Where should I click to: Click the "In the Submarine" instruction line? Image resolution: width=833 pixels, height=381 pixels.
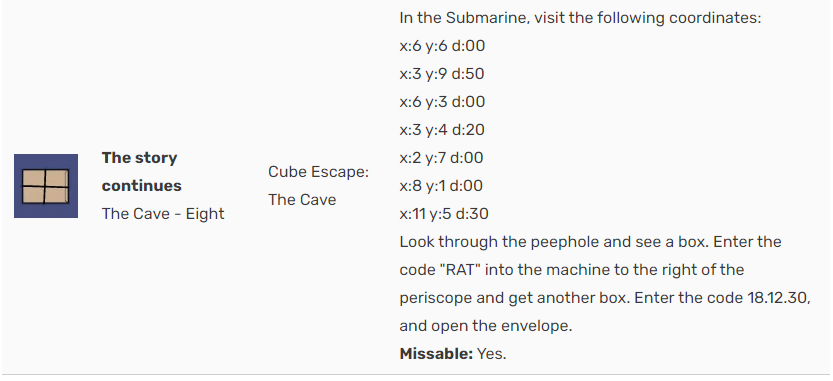coord(580,18)
